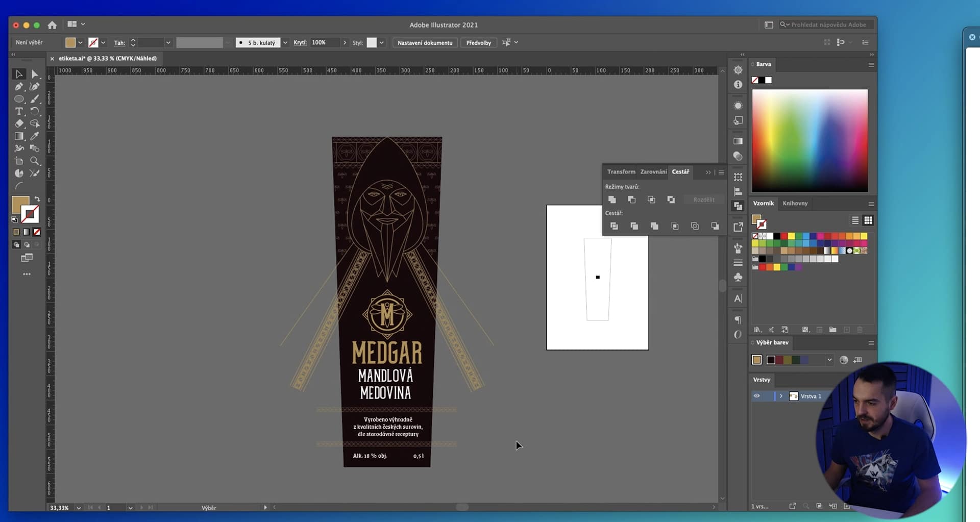Expand the Krytí opacity arrow
The width and height of the screenshot is (980, 522).
point(345,43)
